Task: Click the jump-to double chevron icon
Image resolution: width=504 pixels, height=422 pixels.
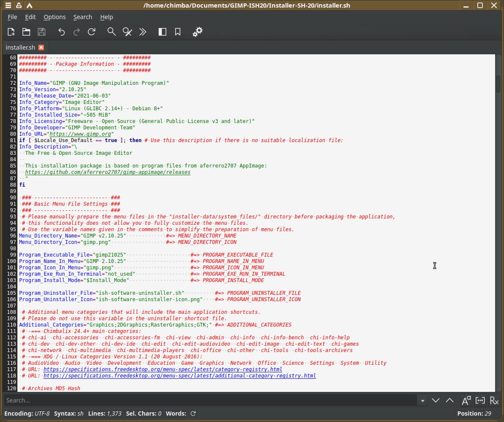Action: coord(143,32)
